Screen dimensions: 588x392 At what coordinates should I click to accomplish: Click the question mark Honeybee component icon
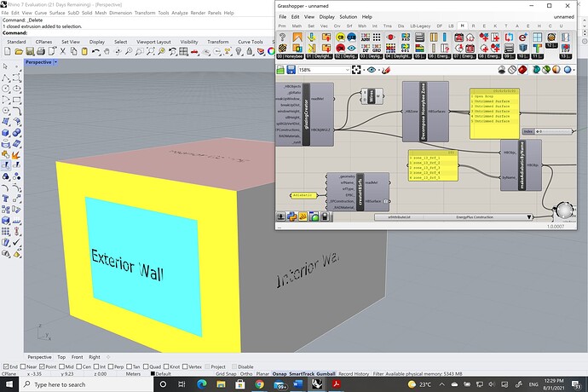point(283,37)
